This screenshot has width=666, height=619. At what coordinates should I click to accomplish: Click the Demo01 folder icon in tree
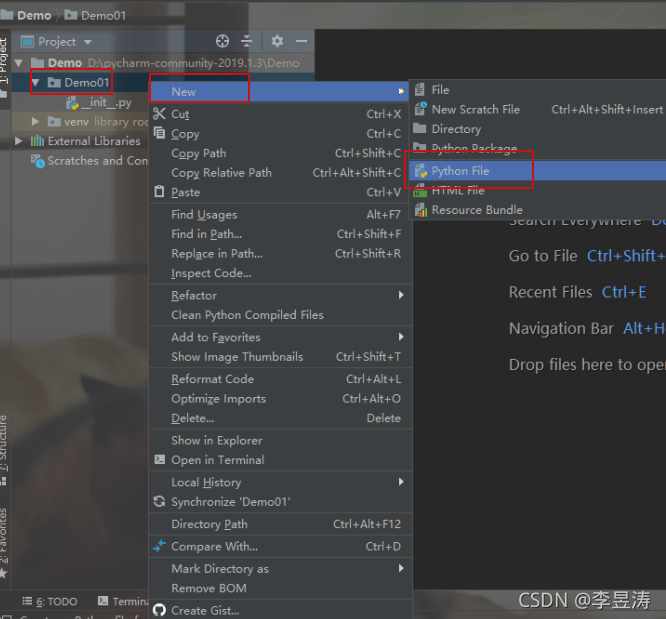tap(54, 82)
